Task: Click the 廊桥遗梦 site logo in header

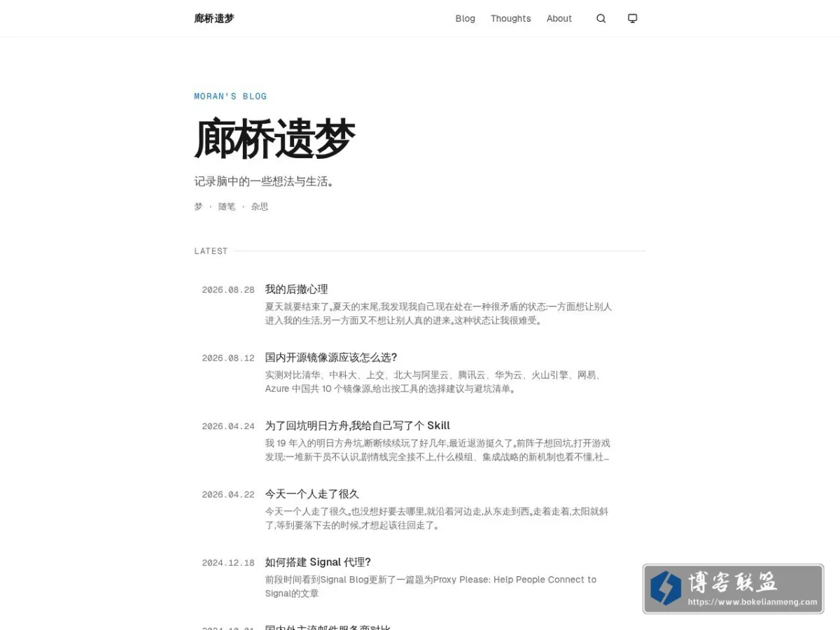Action: [x=214, y=19]
